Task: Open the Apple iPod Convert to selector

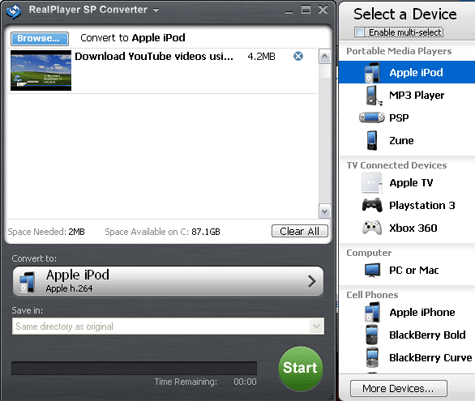Action: pos(168,281)
